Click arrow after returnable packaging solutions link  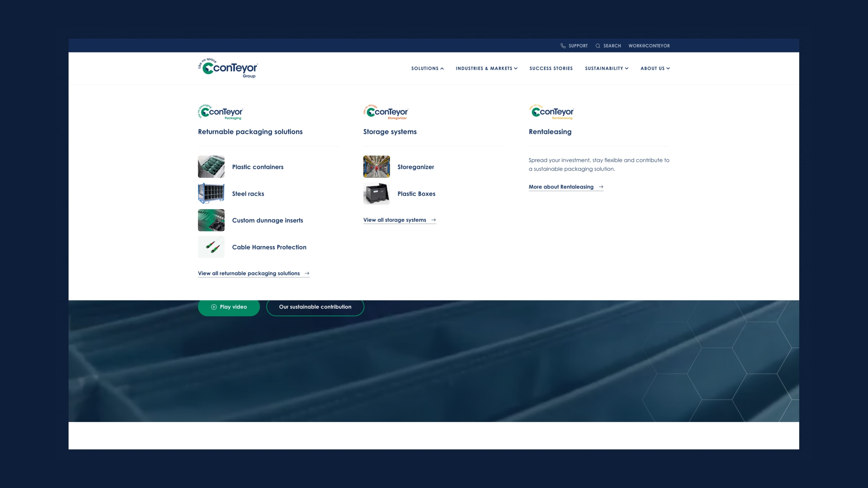tap(307, 273)
